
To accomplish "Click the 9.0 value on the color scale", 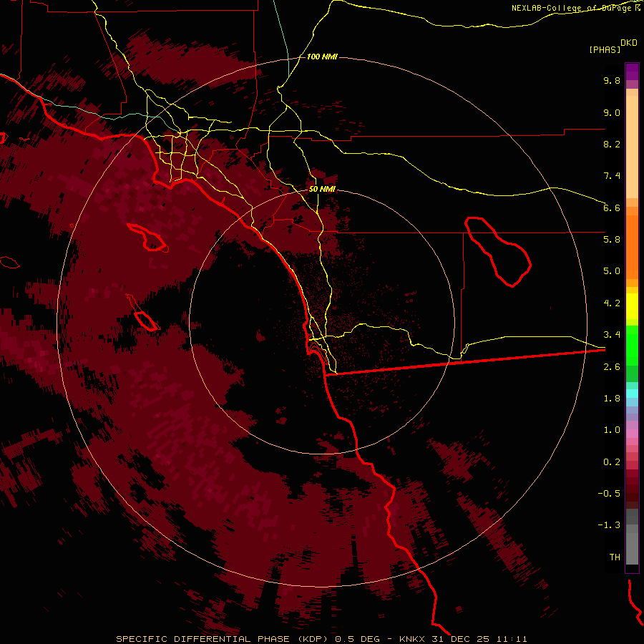I will coord(612,112).
